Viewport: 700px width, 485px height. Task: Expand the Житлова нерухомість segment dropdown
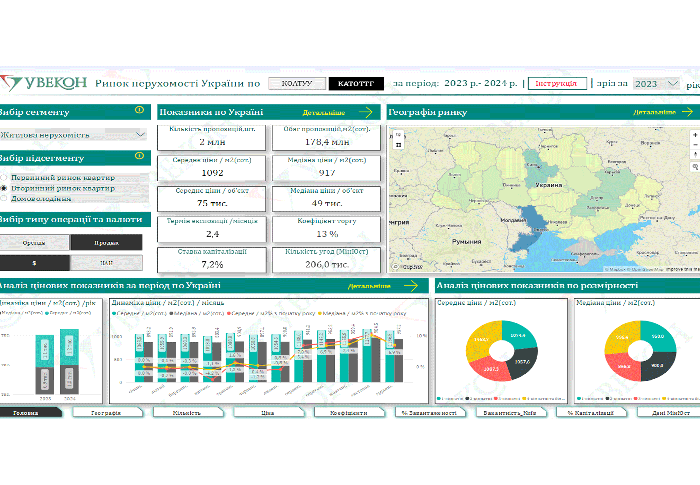click(x=73, y=134)
